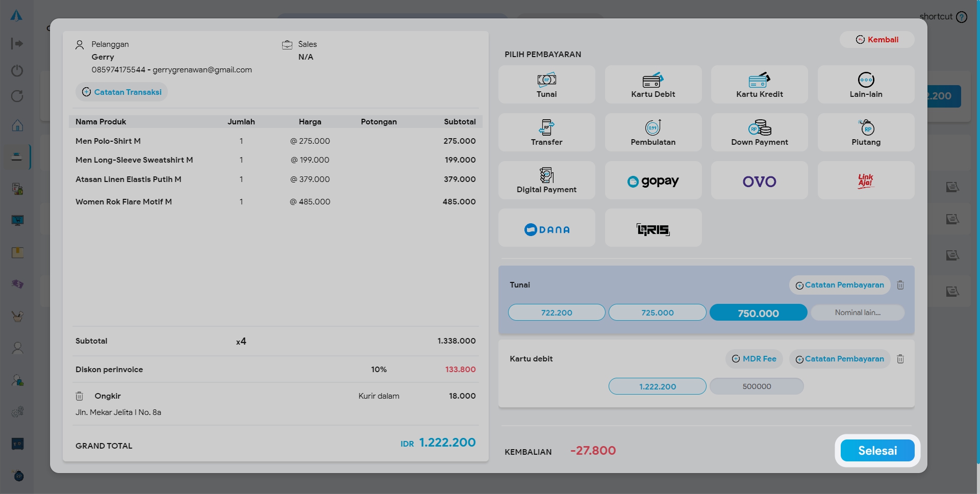The width and height of the screenshot is (980, 494).
Task: Click Kembali to go back
Action: pyautogui.click(x=877, y=40)
